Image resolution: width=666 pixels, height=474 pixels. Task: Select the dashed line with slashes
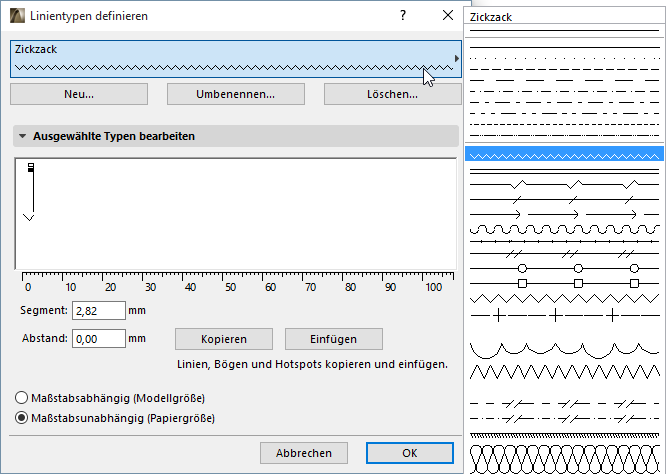pos(564,403)
